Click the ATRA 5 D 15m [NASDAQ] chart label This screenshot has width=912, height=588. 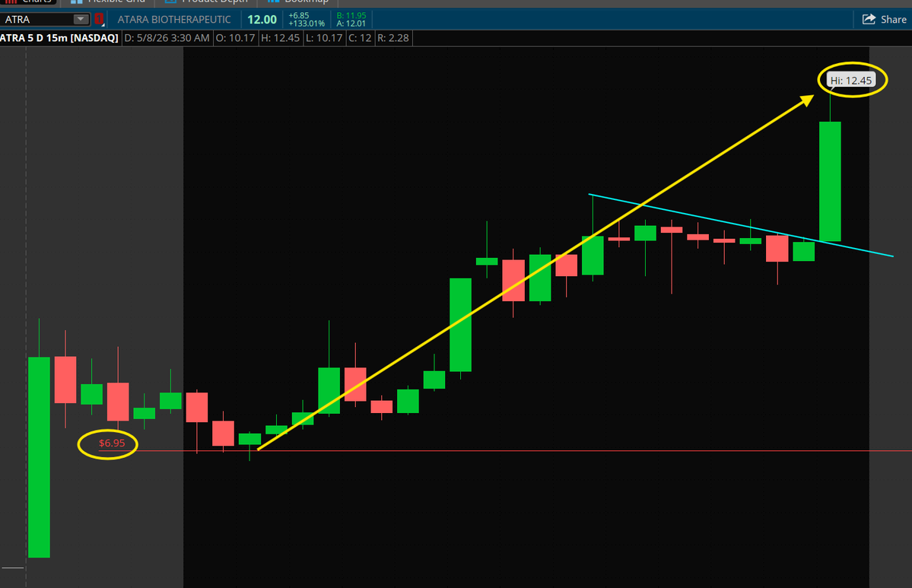coord(59,38)
